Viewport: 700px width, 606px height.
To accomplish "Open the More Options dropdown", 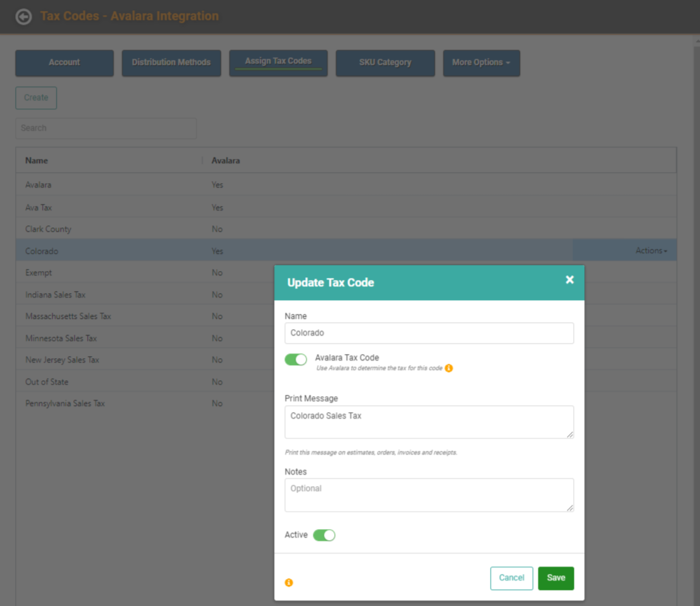I will [481, 63].
